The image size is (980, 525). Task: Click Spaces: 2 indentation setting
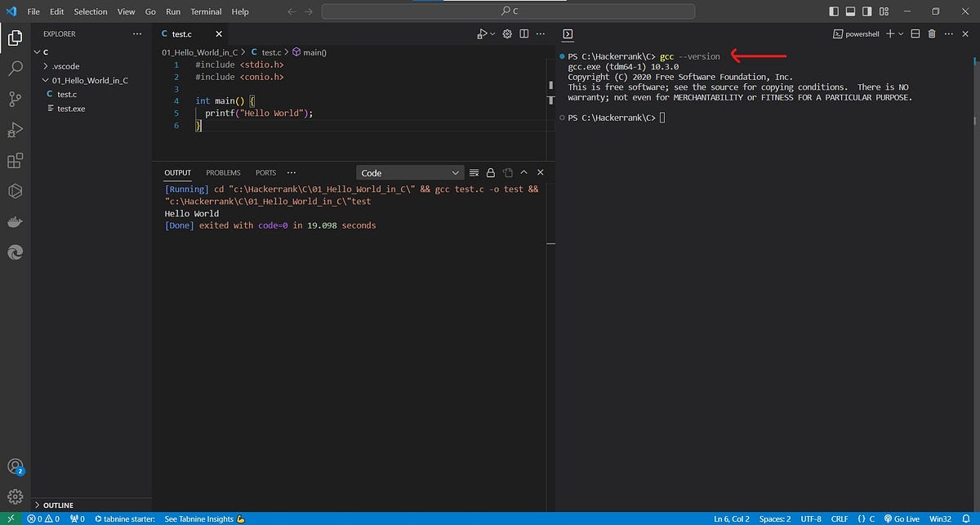coord(775,518)
